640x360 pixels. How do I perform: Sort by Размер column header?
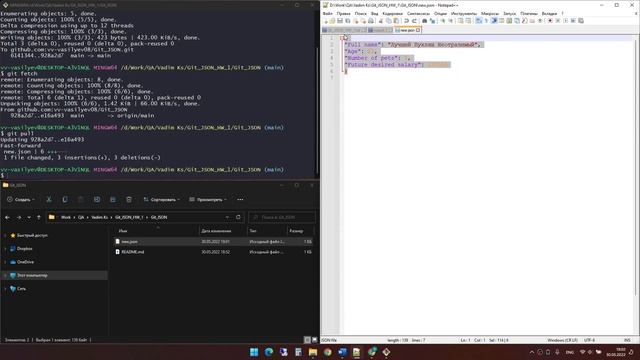296,231
